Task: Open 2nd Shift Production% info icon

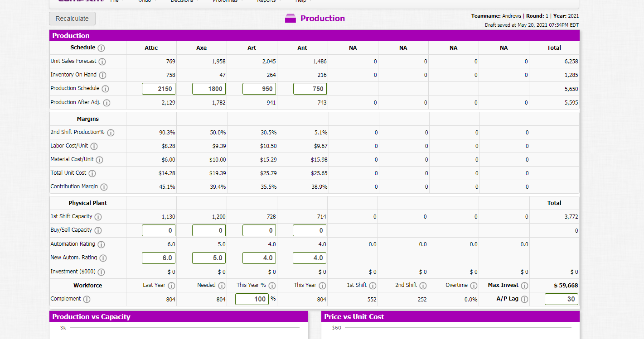Action: [111, 133]
